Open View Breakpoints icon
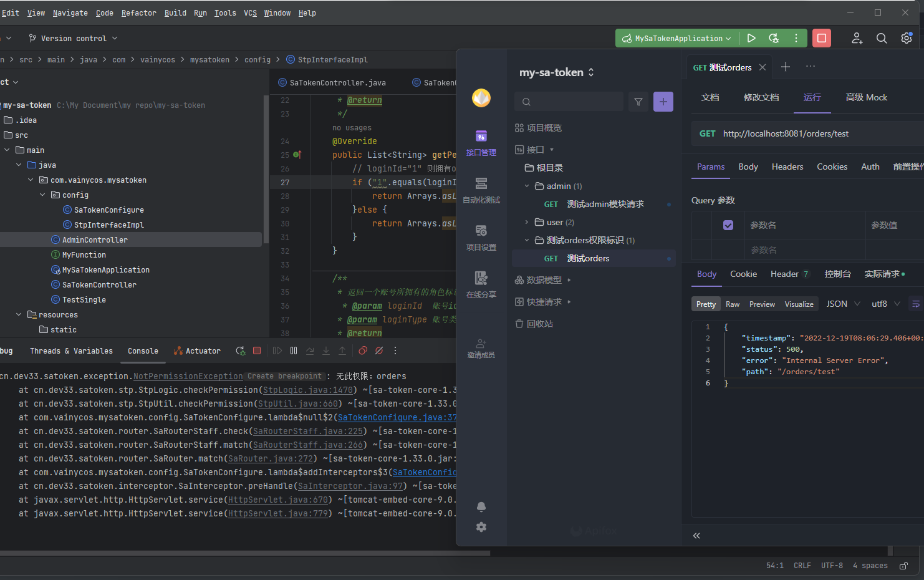The image size is (924, 580). (363, 350)
